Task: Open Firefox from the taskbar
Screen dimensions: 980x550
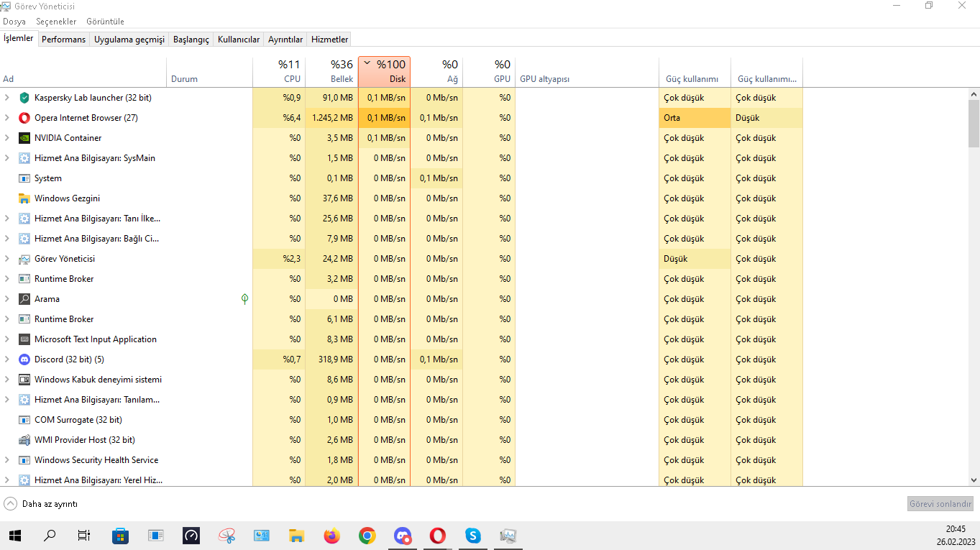Action: 331,536
